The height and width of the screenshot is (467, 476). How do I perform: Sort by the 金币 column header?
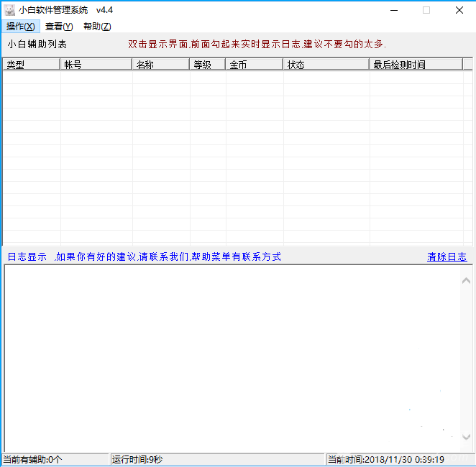[255, 65]
